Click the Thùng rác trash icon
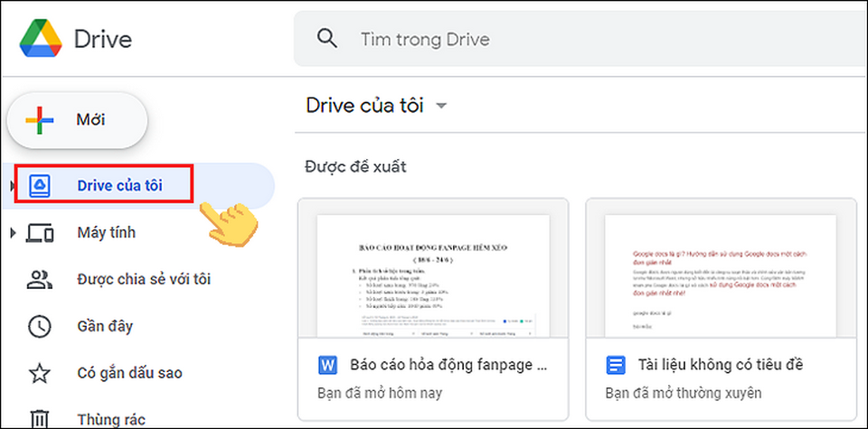 41,417
